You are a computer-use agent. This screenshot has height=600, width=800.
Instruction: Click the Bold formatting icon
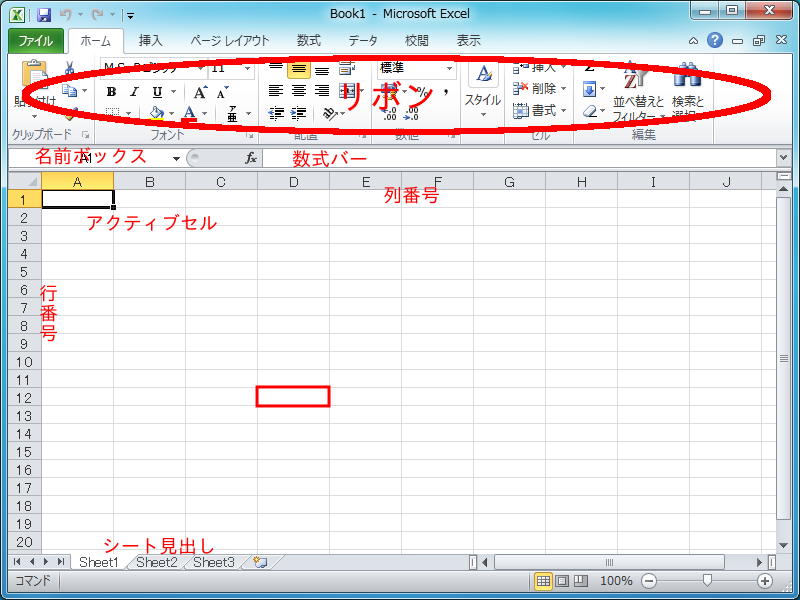[112, 91]
